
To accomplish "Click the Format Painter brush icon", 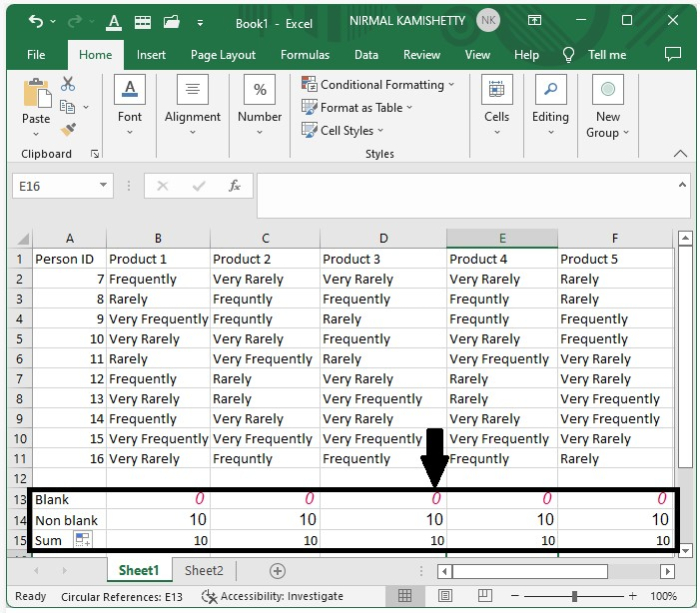I will [x=68, y=129].
